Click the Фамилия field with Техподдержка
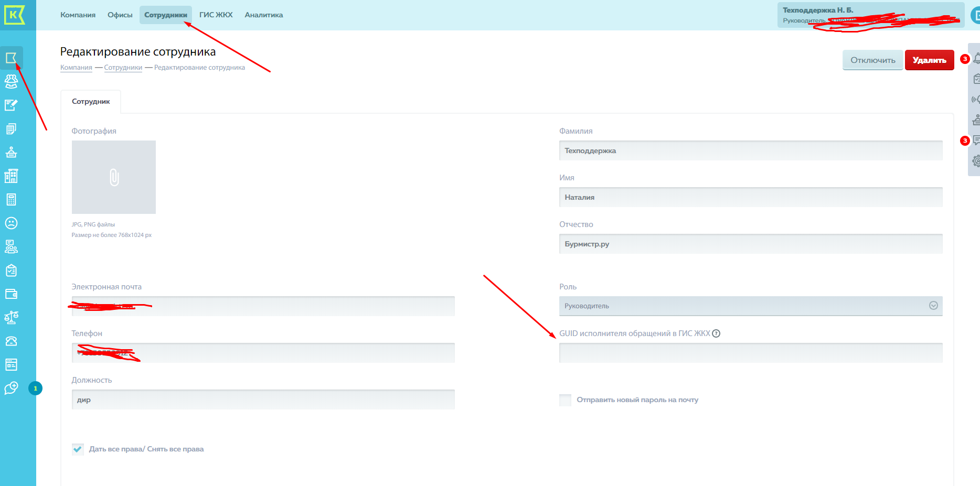980x486 pixels. tap(751, 150)
